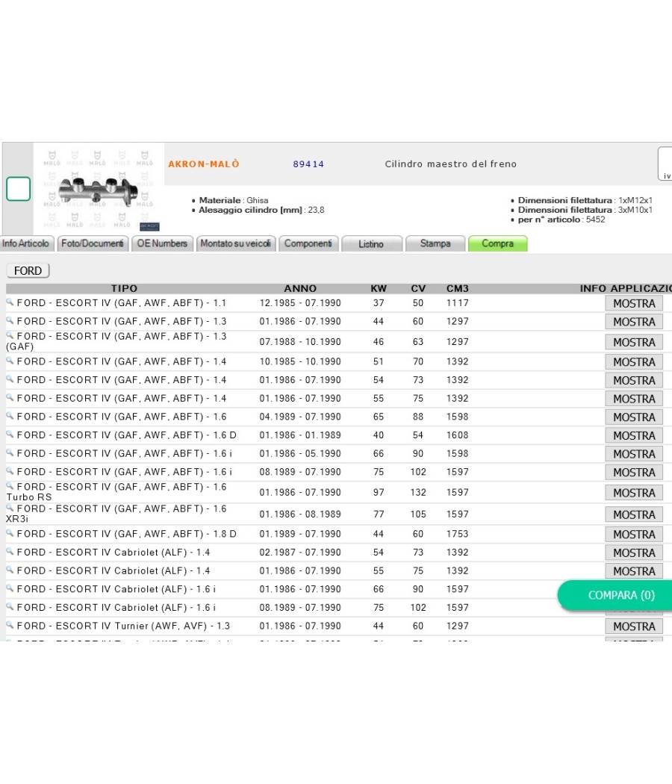Click magnifier icon on Escort IV Turnier 1.3 row
The height and width of the screenshot is (784, 672).
point(10,624)
